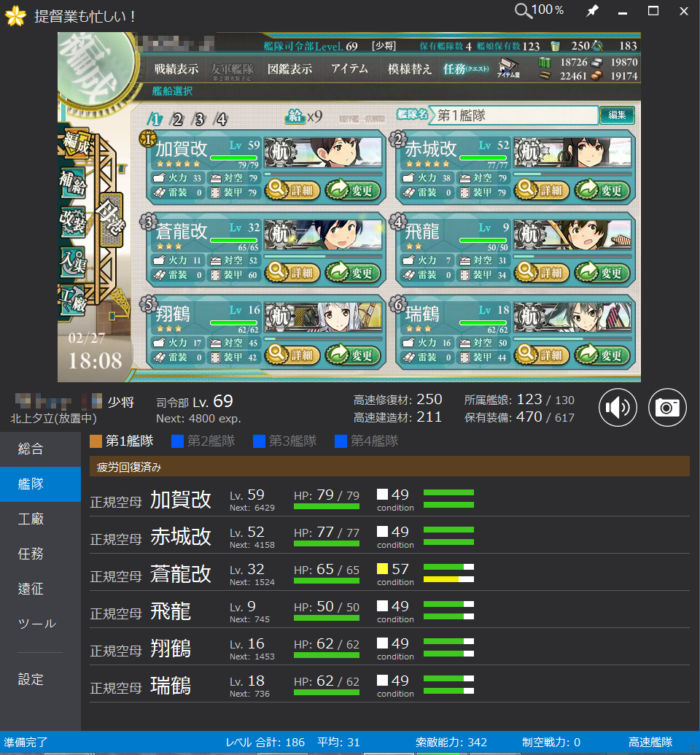Open the 工廠 factory side icon in game

[73, 301]
